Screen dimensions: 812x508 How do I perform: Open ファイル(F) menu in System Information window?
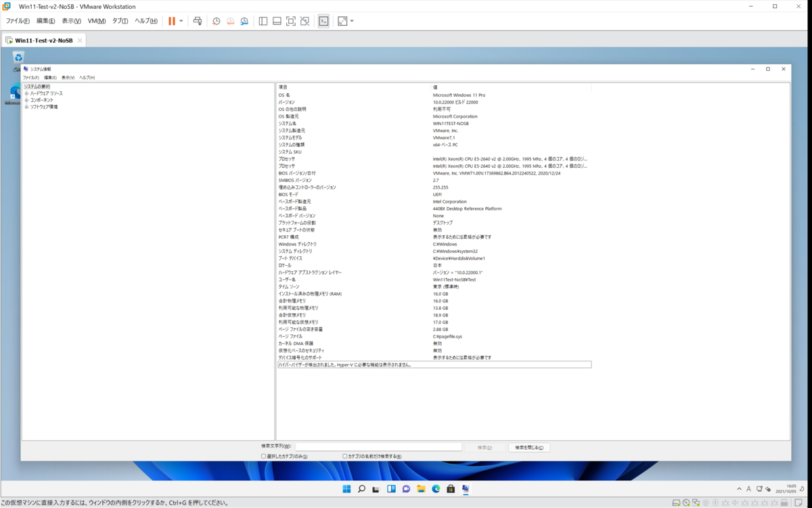tap(31, 78)
